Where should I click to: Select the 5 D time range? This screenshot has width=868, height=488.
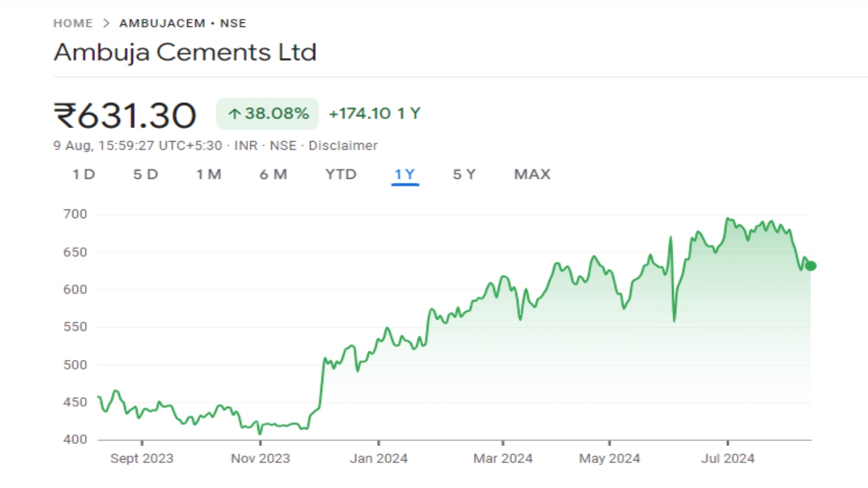tap(146, 174)
